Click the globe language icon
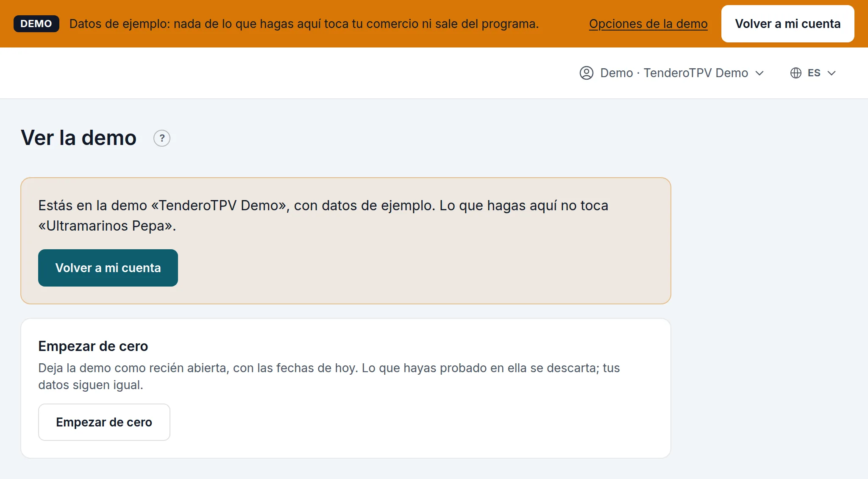Viewport: 868px width, 479px height. (796, 73)
